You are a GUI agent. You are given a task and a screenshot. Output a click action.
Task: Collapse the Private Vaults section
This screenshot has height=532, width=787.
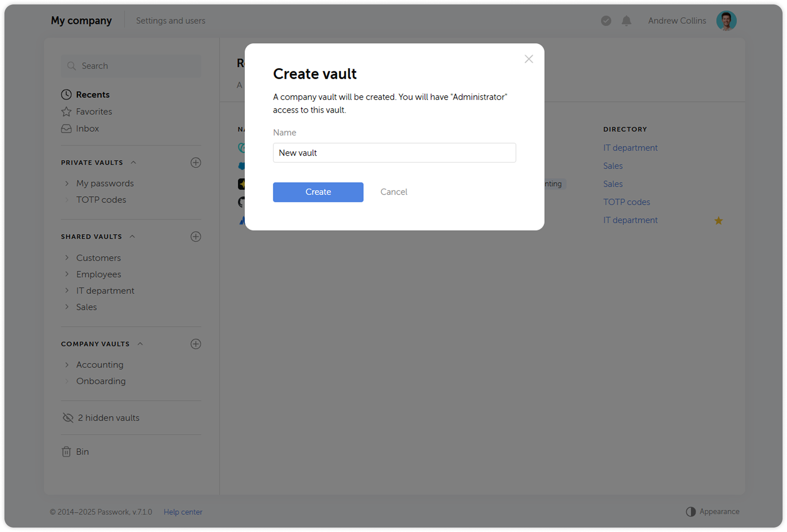(x=133, y=162)
